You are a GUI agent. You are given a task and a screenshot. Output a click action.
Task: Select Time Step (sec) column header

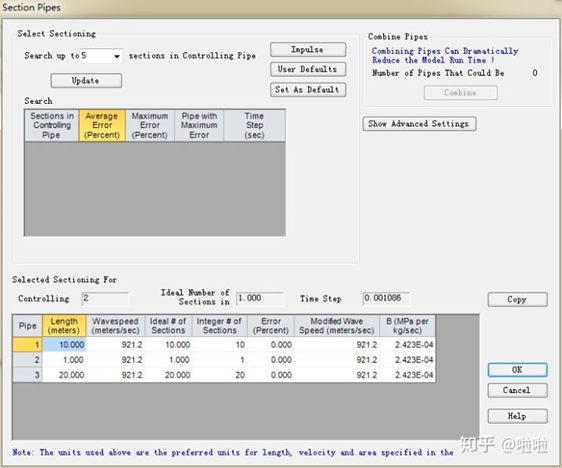click(x=254, y=125)
